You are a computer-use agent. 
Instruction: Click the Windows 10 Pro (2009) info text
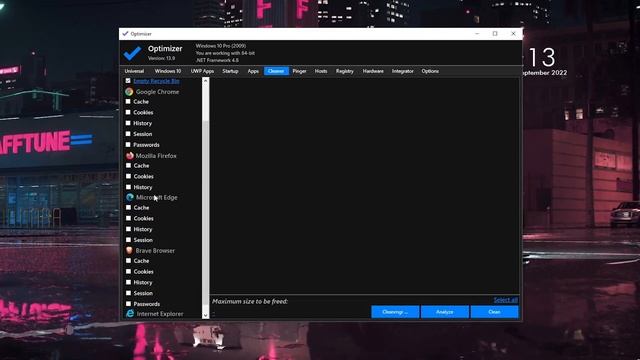[x=221, y=46]
